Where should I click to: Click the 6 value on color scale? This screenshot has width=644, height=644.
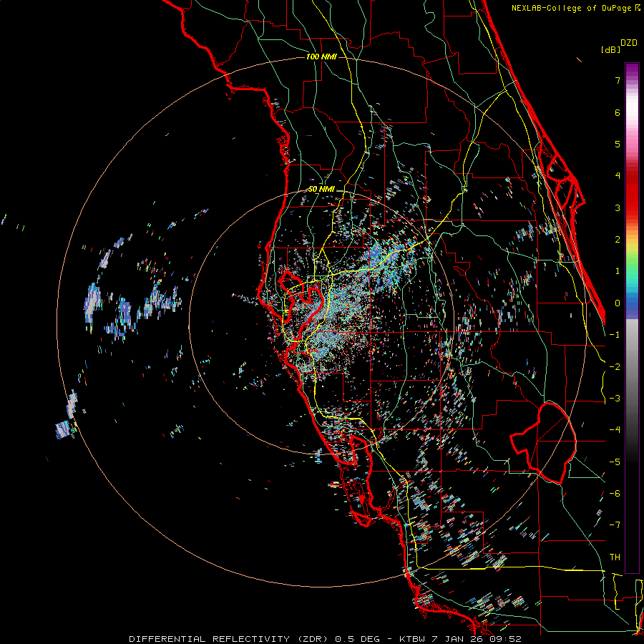618,112
